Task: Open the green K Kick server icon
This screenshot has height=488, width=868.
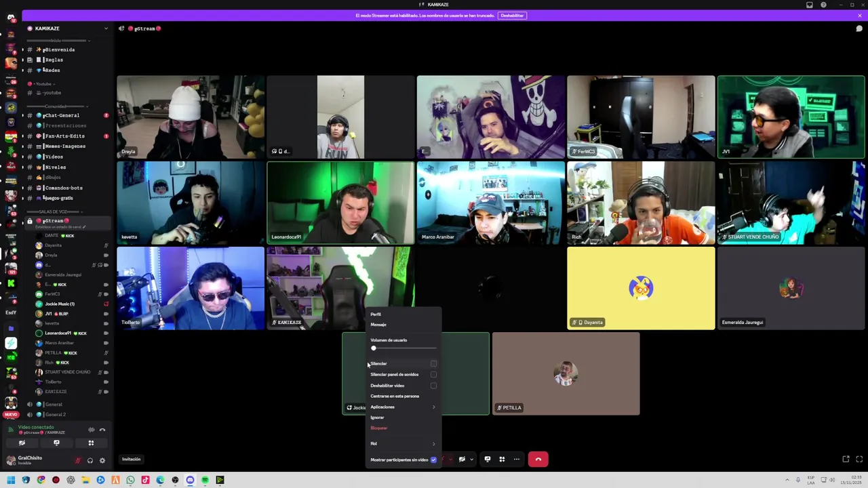Action: 11,283
